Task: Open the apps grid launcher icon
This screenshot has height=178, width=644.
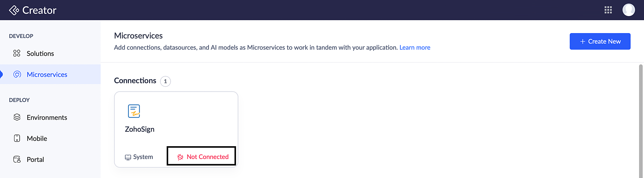Action: [608, 10]
